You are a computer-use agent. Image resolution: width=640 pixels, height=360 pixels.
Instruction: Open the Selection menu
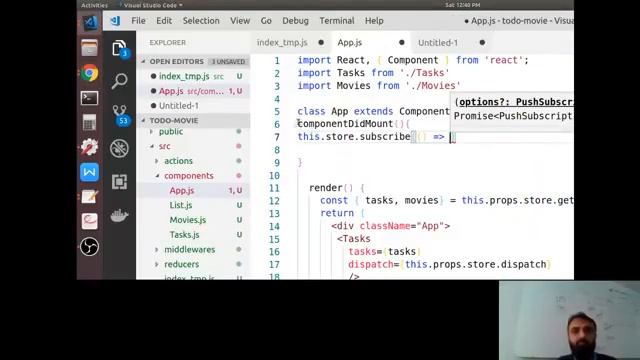[201, 21]
